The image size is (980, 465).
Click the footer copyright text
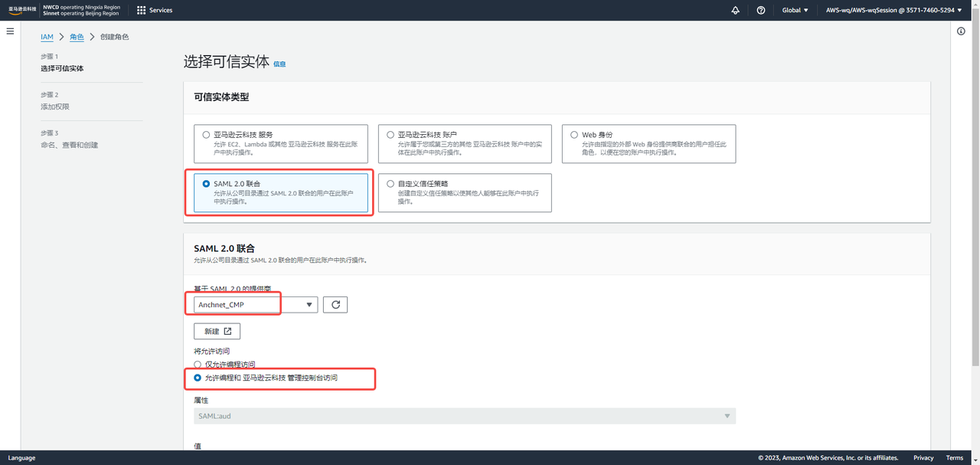click(828, 457)
